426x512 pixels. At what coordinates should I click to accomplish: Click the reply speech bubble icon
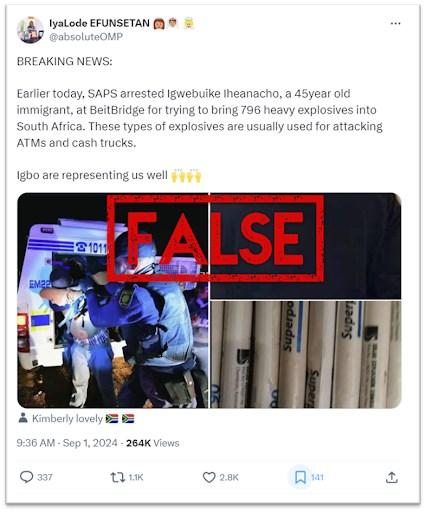point(26,477)
